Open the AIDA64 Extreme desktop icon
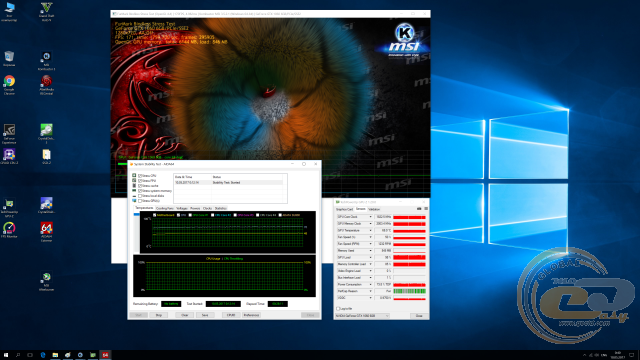Viewport: 640px width, 360px height. 47,232
